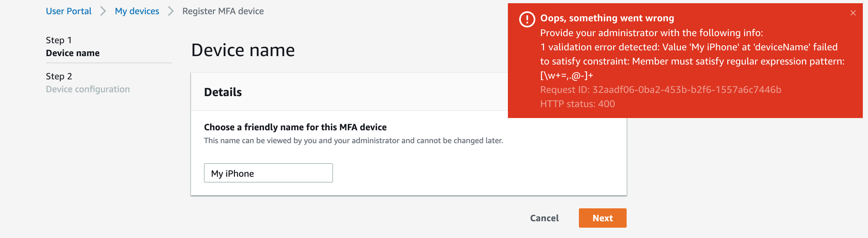868x238 pixels.
Task: Click the regular expression pattern text
Action: (566, 75)
